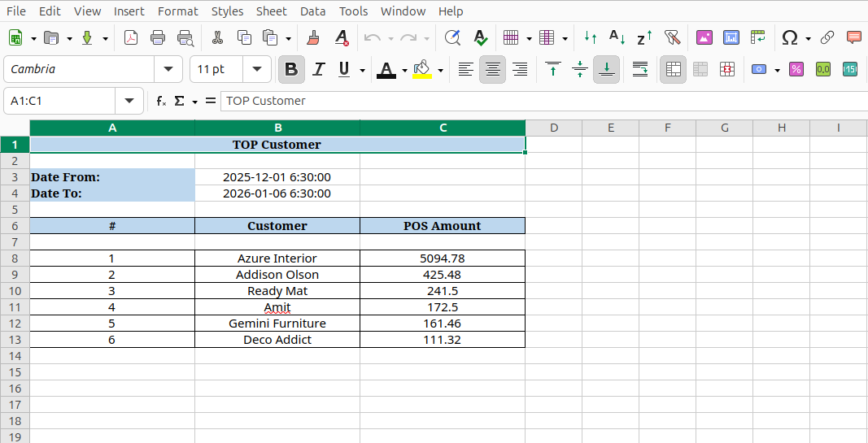Align text left

coord(465,69)
